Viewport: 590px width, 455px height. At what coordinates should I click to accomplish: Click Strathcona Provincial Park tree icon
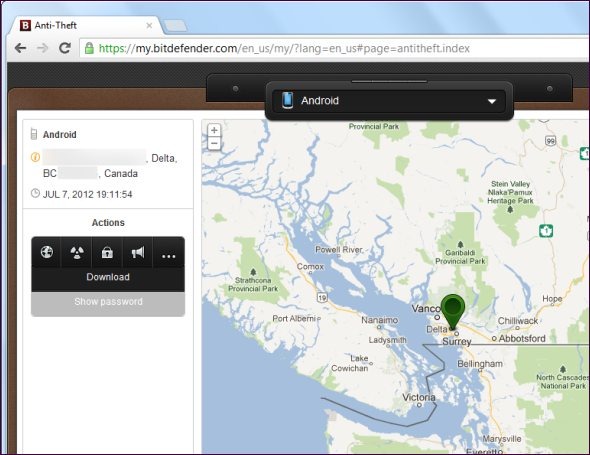click(x=253, y=272)
